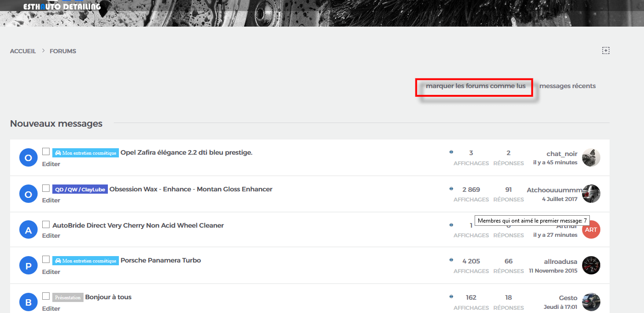Open allroadusa's gauge avatar
The height and width of the screenshot is (313, 644).
(x=591, y=265)
